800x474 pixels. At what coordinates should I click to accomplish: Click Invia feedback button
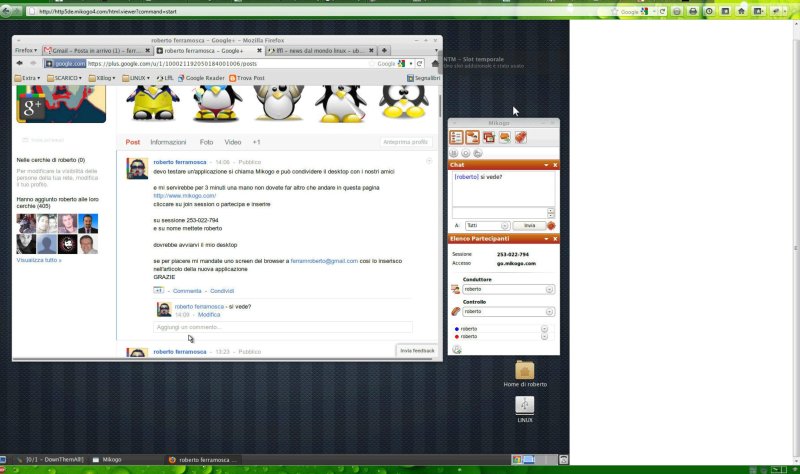[x=417, y=351]
